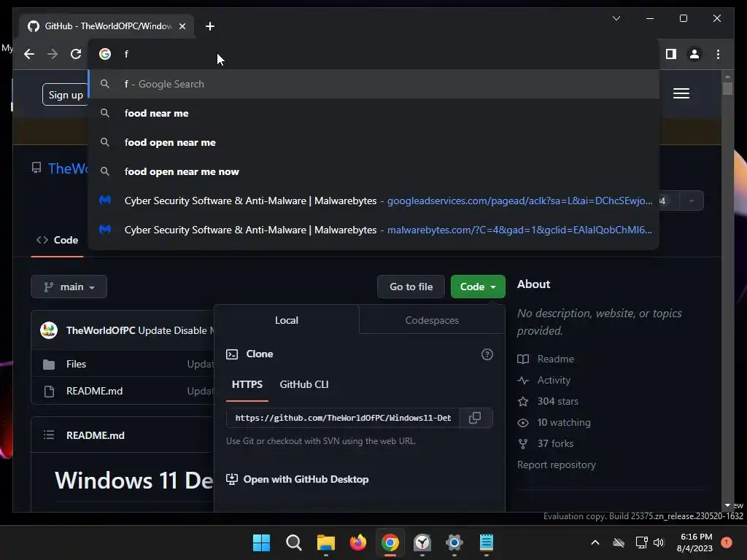Image resolution: width=747 pixels, height=560 pixels.
Task: Click the README outline list icon
Action: click(x=49, y=435)
